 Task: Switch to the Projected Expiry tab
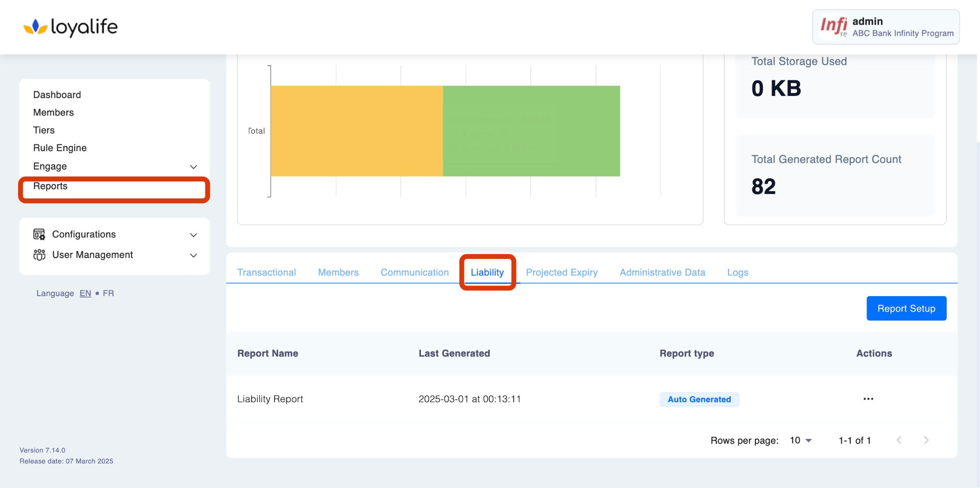(561, 272)
